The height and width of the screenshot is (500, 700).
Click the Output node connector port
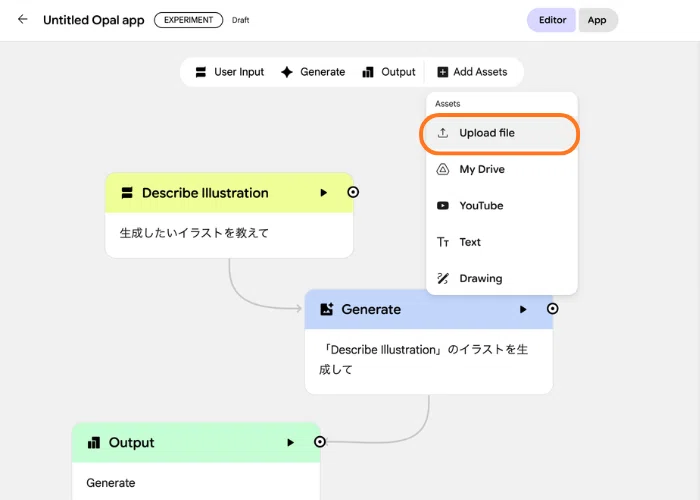click(320, 442)
